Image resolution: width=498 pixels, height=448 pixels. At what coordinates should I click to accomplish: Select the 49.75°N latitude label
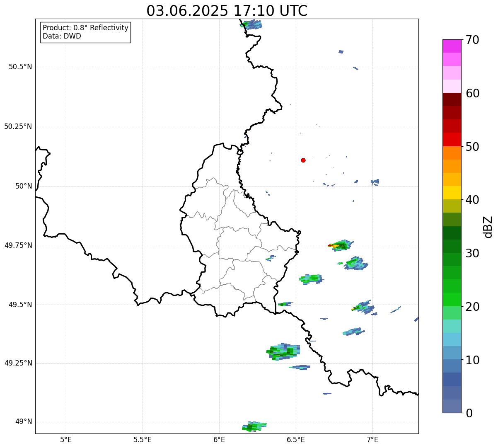tap(18, 245)
